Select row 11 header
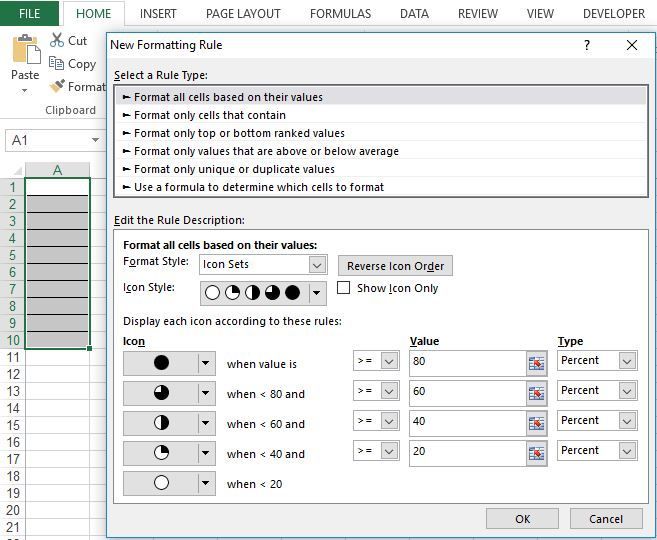This screenshot has width=657, height=540. (x=13, y=357)
